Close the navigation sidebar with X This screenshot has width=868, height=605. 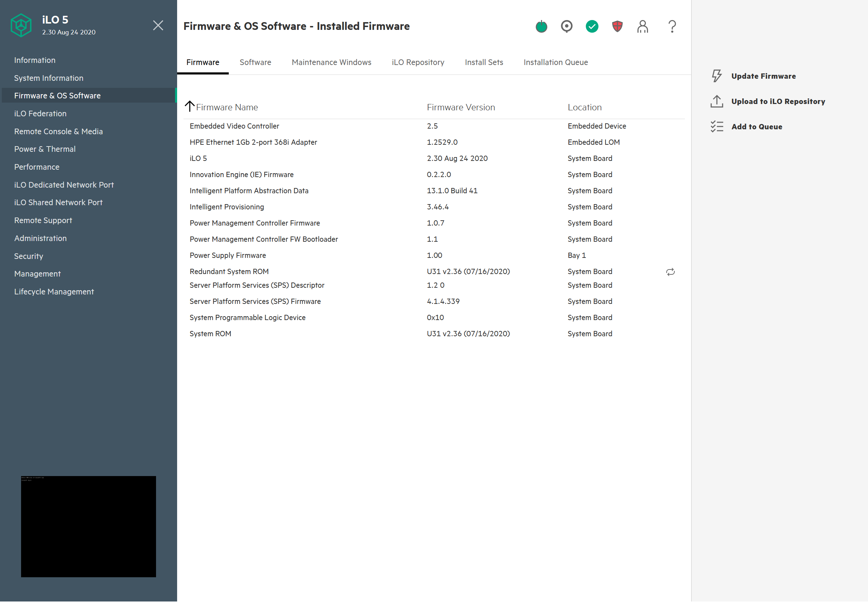[158, 25]
